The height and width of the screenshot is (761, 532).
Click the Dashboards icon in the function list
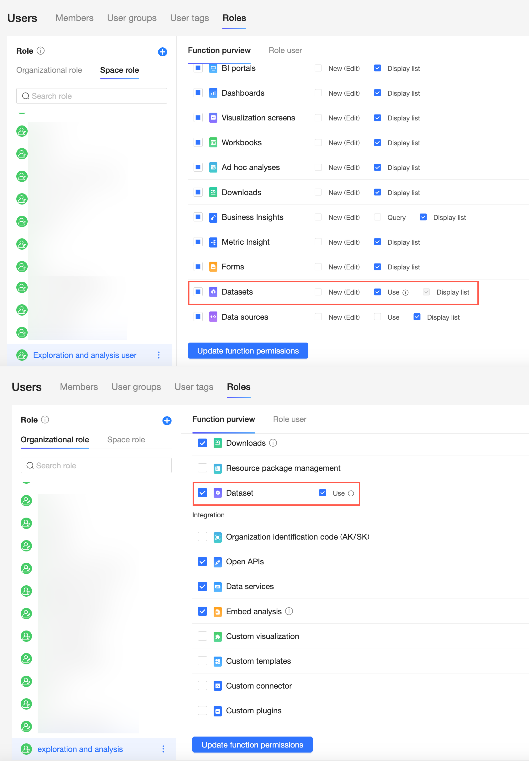click(213, 93)
